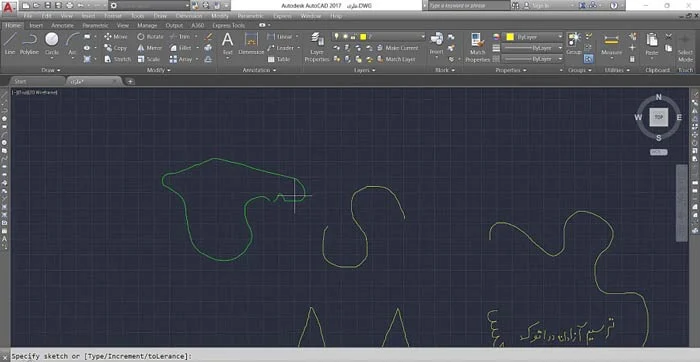700x362 pixels.
Task: Toggle group selection on/off in Groups panel
Action: tap(588, 58)
